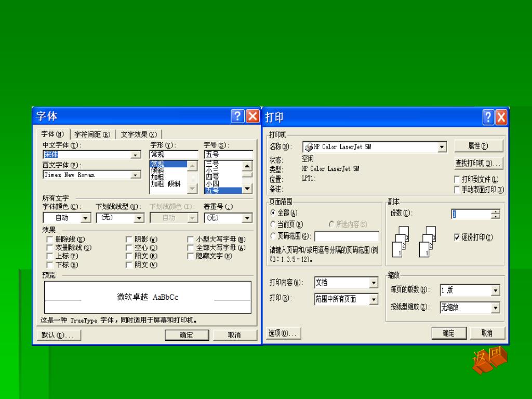Open the 打印 范围中所有页面 dropdown
532x399 pixels.
(374, 299)
